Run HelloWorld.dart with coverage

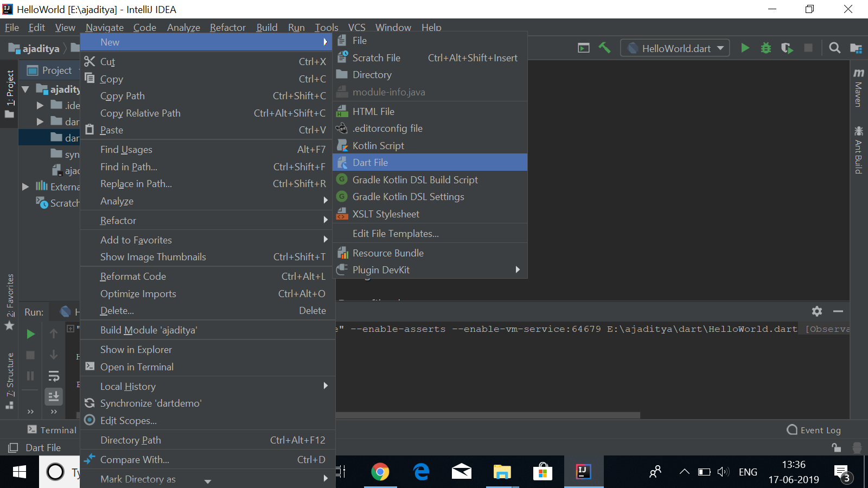(x=787, y=48)
